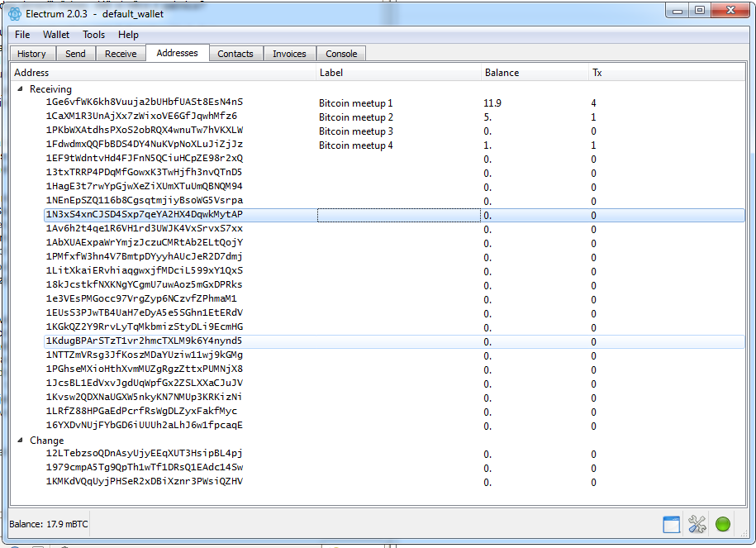Open the Help menu

click(128, 35)
